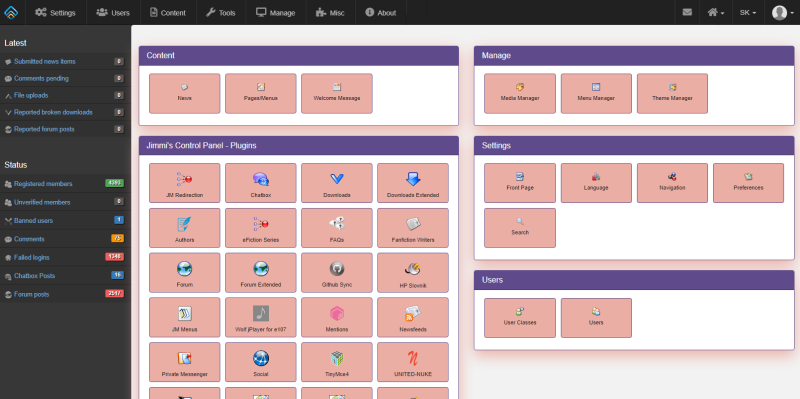Open the Users menu in top bar

113,12
